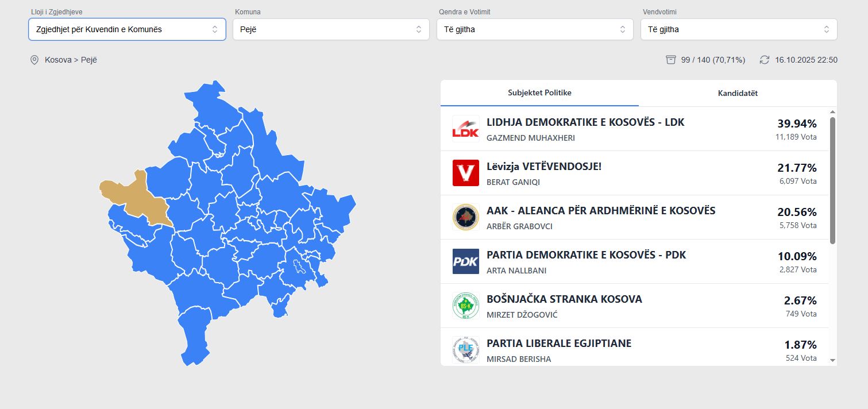Expand the Vendvotimi dropdown
868x409 pixels.
738,29
